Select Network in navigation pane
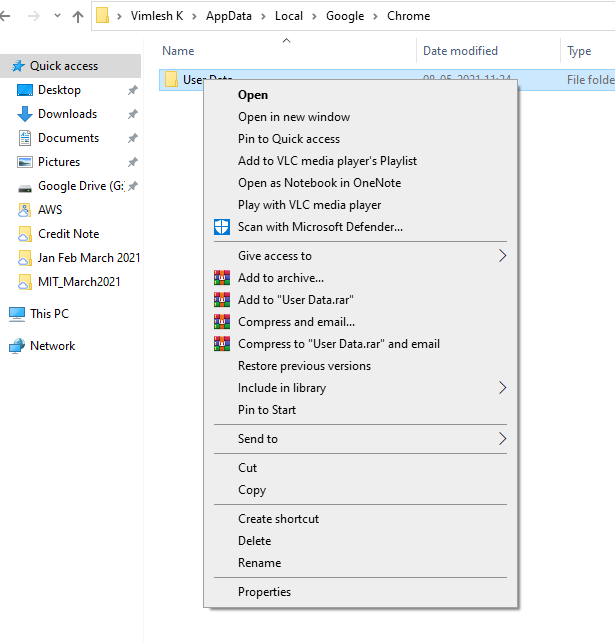This screenshot has width=615, height=643. click(52, 346)
